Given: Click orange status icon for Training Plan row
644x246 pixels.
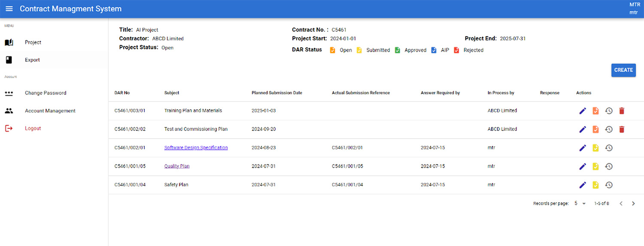Looking at the screenshot, I should click(x=595, y=111).
